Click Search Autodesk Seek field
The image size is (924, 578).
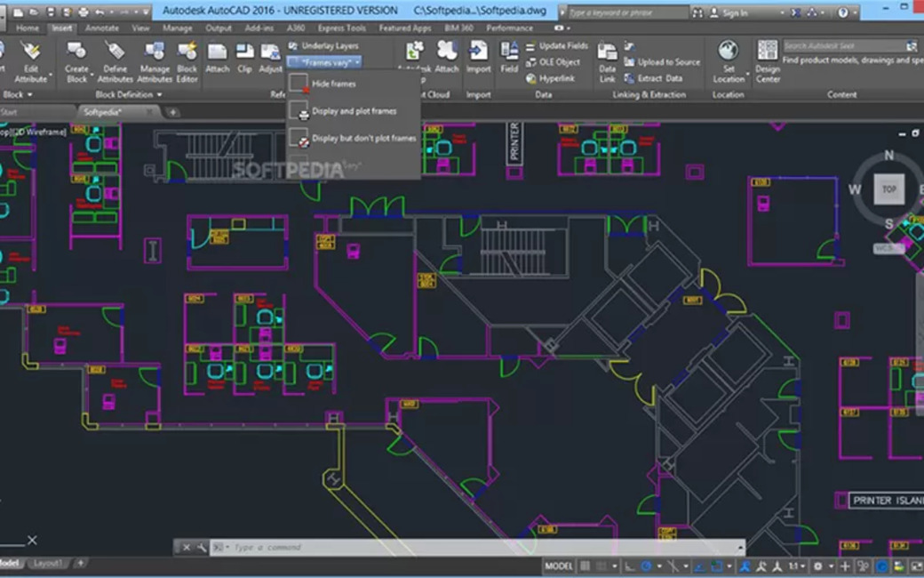(845, 45)
